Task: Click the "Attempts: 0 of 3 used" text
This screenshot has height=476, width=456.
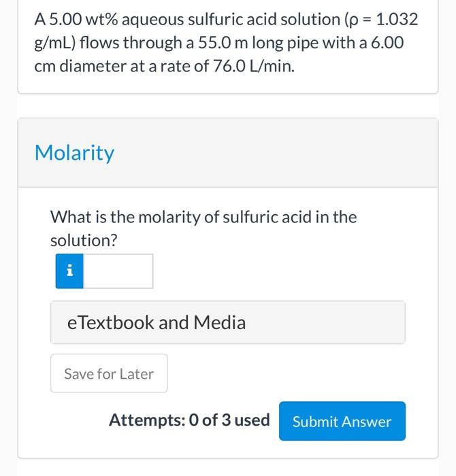Action: point(189,420)
